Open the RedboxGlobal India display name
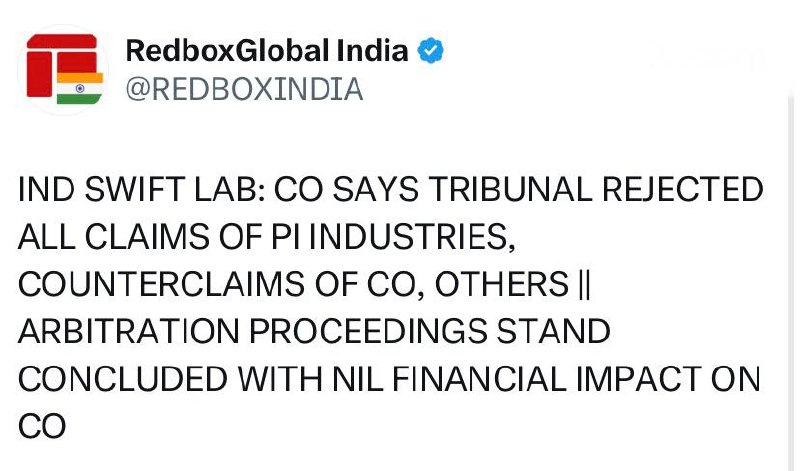 (x=267, y=50)
